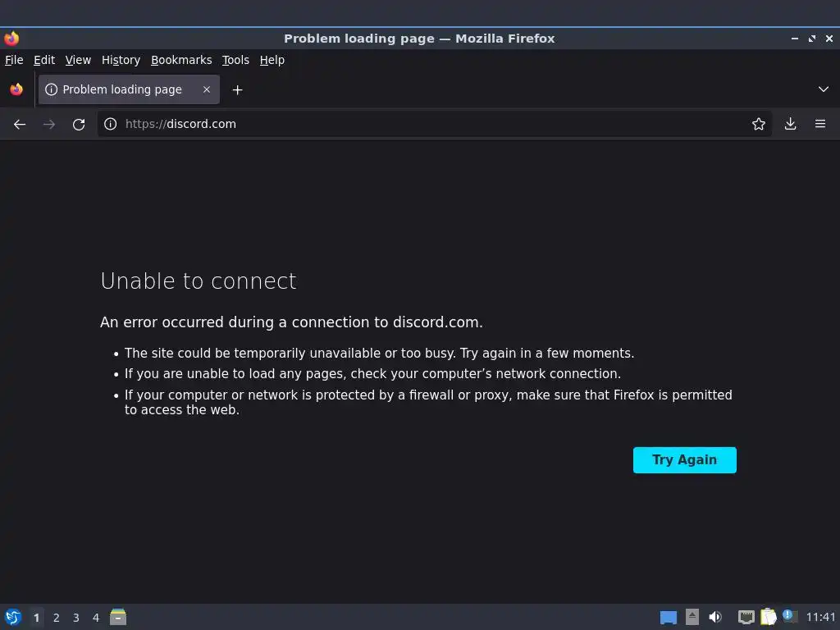Screen dimensions: 840x630
Task: Show site information for discord.com
Action: click(111, 125)
